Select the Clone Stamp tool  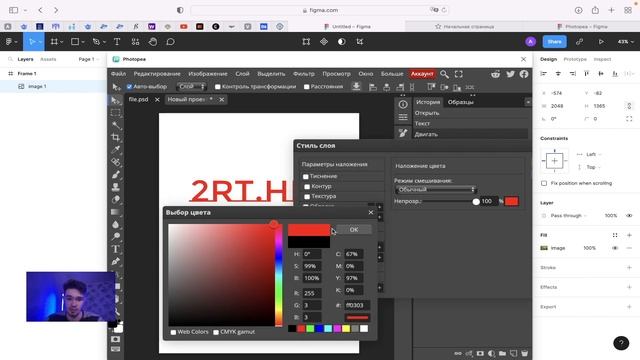116,187
